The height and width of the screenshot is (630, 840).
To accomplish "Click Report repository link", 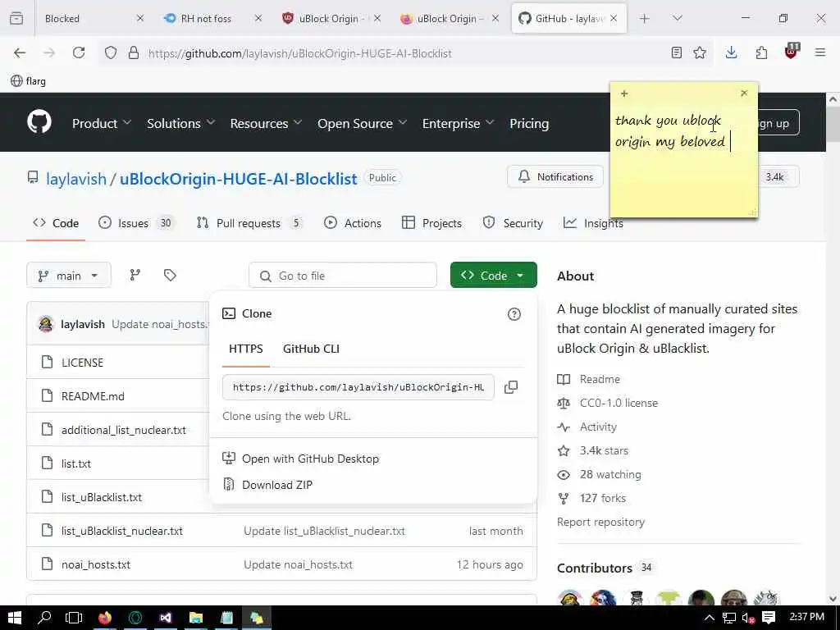I will point(600,522).
